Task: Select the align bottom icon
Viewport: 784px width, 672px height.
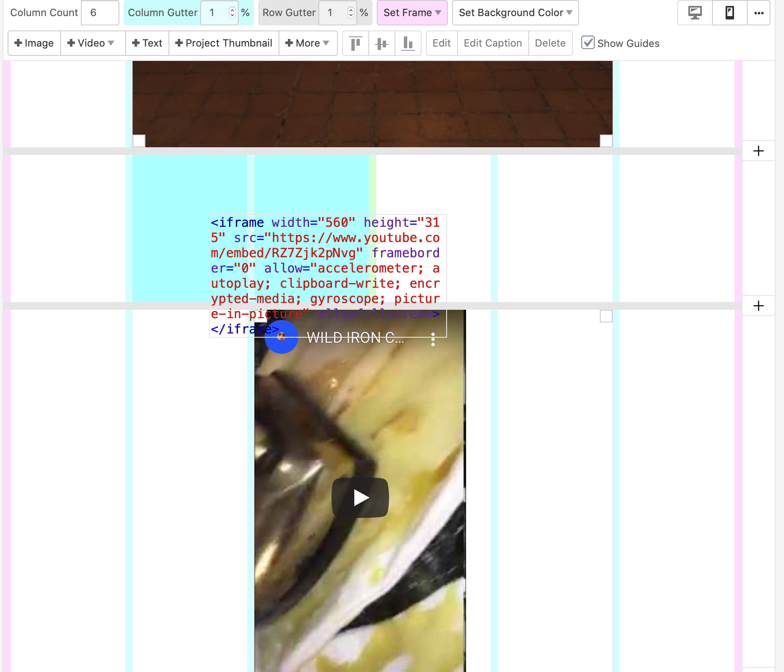Action: [x=408, y=43]
